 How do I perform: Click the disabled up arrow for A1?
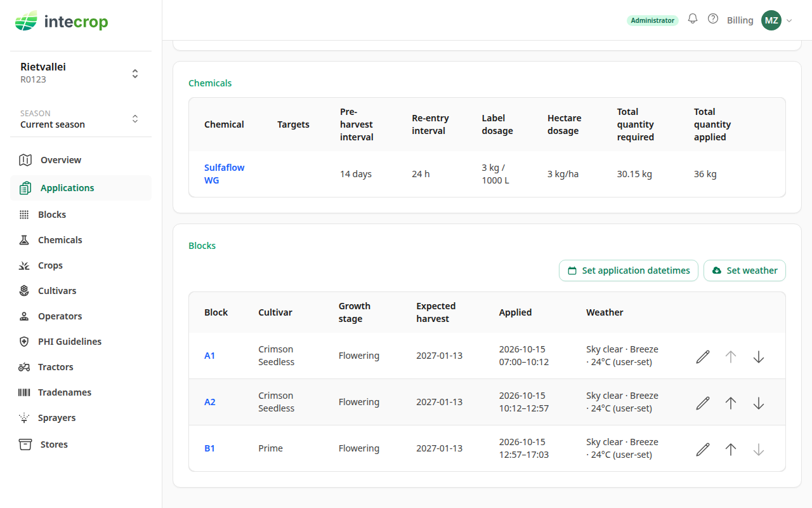tap(731, 357)
